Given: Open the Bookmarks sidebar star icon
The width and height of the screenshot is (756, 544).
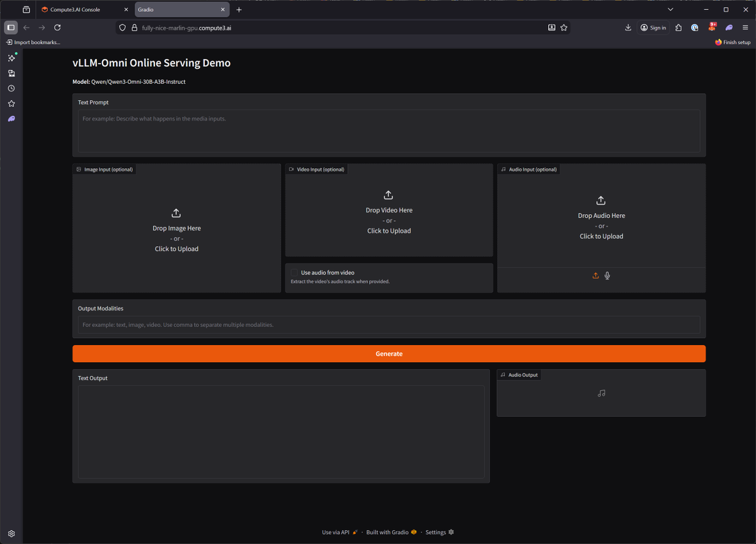Looking at the screenshot, I should [x=11, y=103].
